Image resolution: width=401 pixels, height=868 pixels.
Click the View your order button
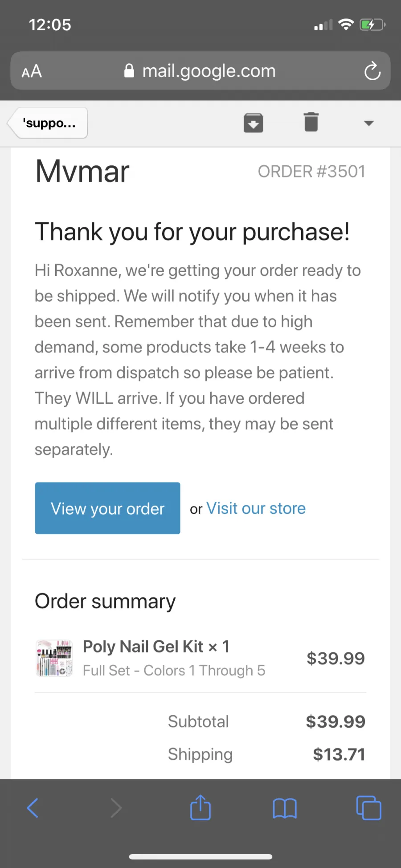point(108,508)
